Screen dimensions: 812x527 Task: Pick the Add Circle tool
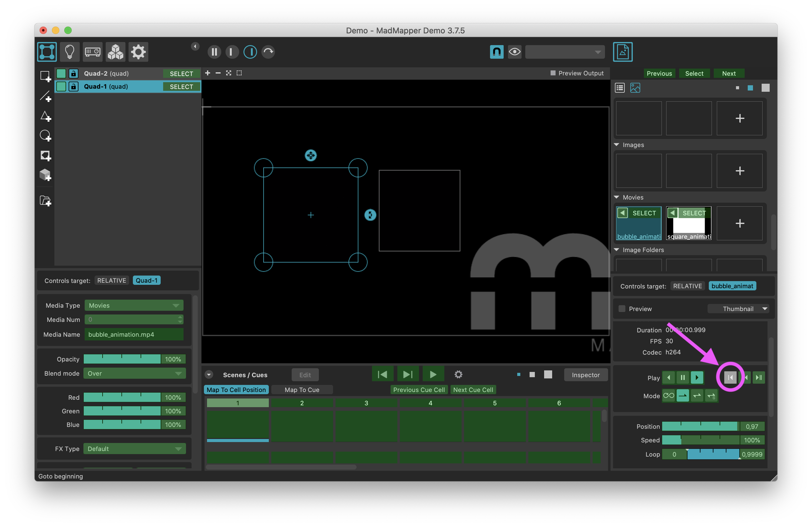point(45,136)
